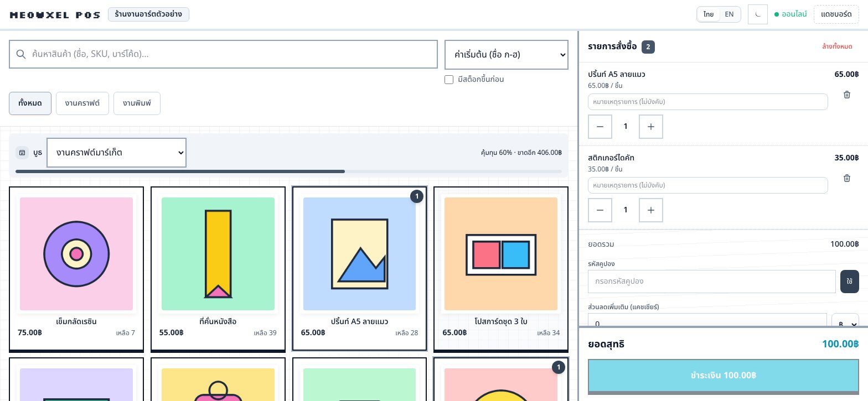
Task: Click the booth break-even progress bar
Action: tap(288, 171)
